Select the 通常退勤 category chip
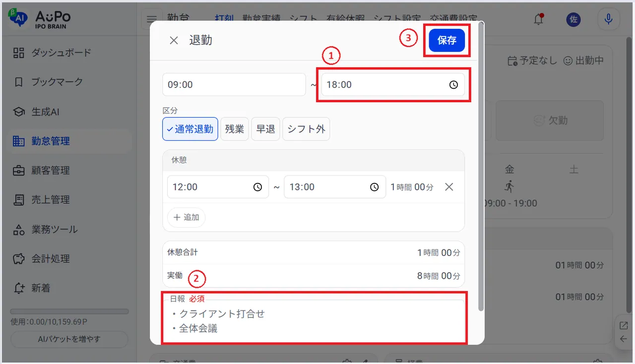 click(190, 129)
